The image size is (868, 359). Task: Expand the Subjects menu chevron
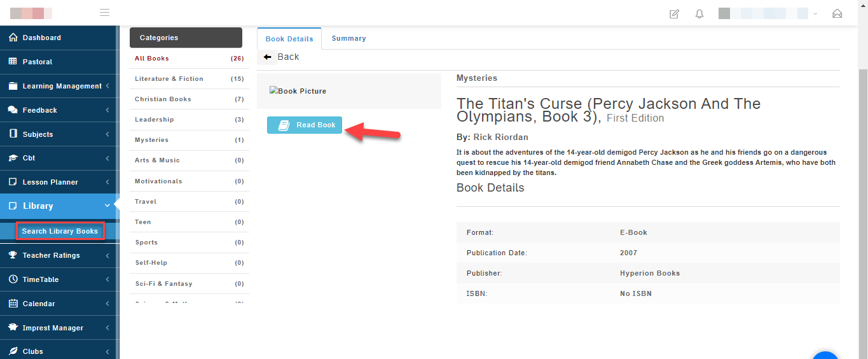(107, 134)
